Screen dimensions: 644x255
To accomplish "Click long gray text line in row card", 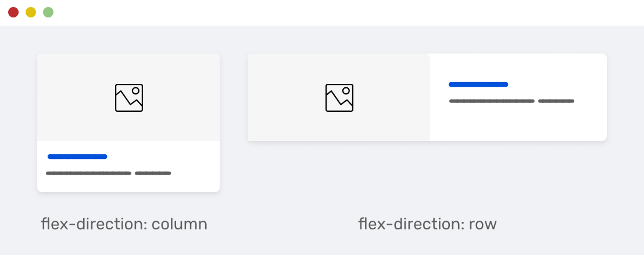I will tap(492, 101).
